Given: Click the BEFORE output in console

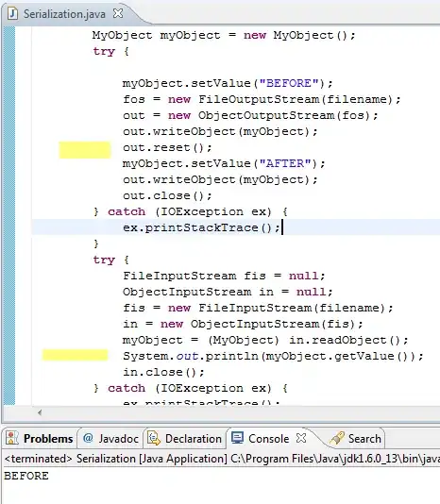Looking at the screenshot, I should tap(26, 476).
